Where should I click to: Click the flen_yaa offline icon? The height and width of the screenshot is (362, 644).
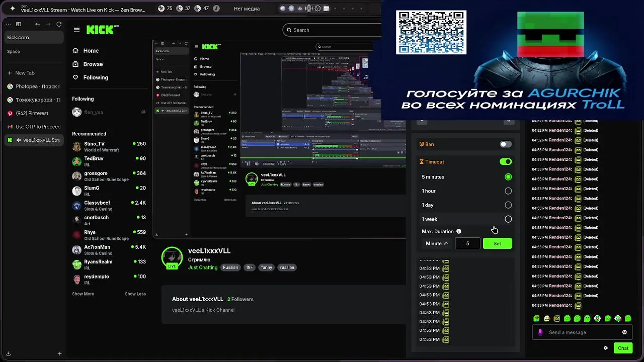[143, 112]
